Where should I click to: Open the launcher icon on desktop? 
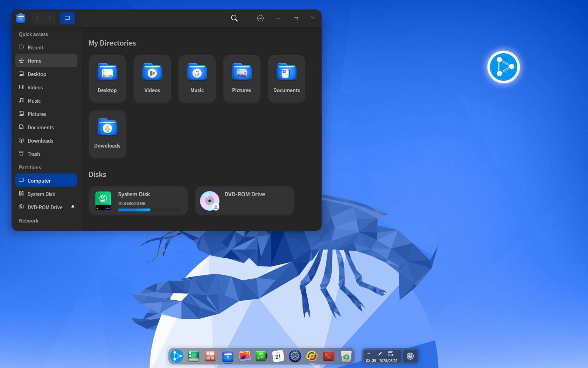[x=503, y=67]
